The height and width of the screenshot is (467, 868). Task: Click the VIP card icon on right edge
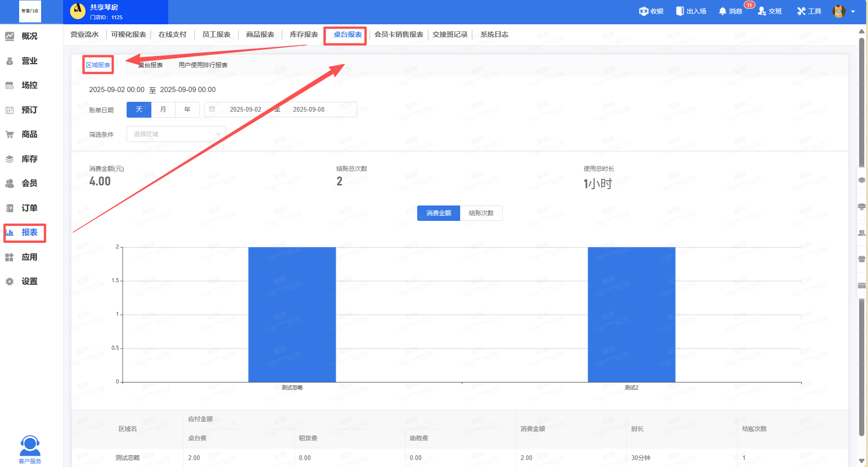pyautogui.click(x=862, y=285)
